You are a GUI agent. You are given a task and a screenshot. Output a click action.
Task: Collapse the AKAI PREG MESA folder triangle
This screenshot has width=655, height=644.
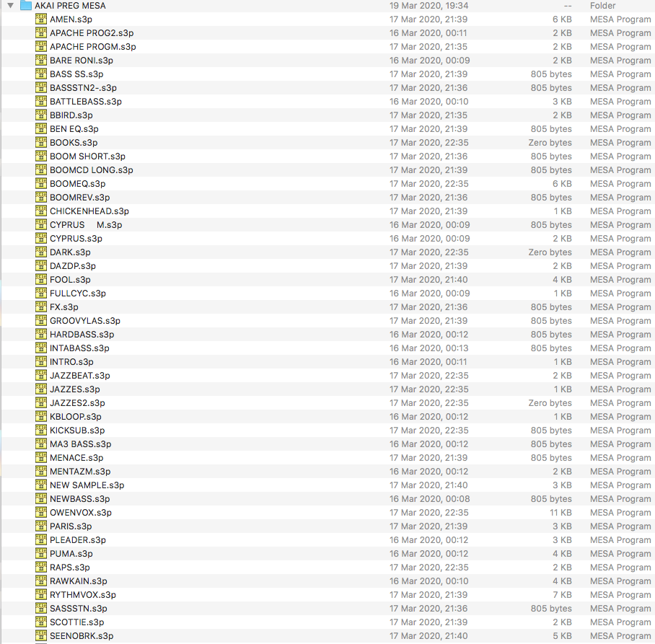(x=10, y=6)
